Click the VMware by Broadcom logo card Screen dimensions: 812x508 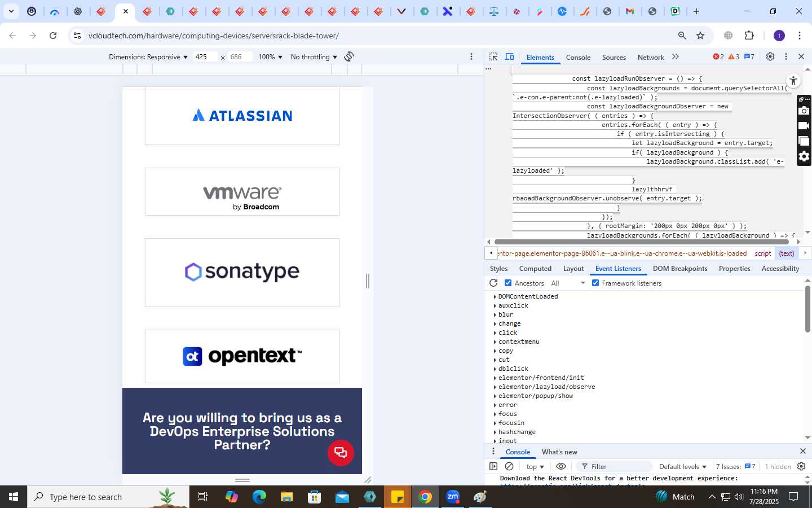pos(242,191)
